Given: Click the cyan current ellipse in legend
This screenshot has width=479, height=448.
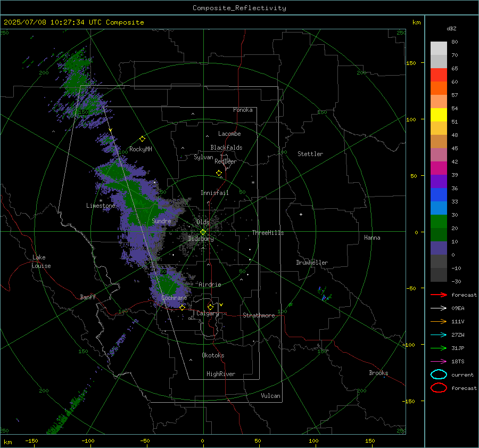Looking at the screenshot, I should (439, 374).
